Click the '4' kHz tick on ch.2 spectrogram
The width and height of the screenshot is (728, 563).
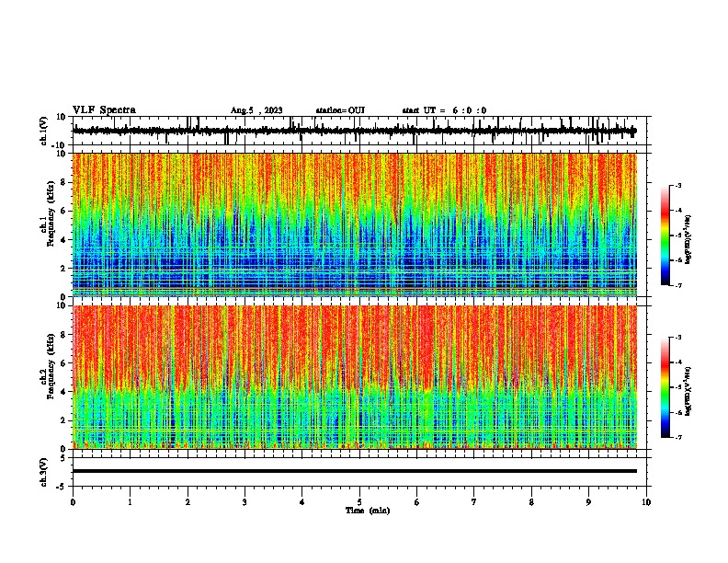[64, 392]
